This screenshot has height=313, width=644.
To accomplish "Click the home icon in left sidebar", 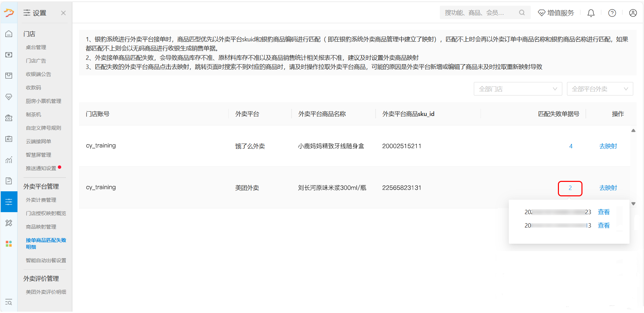I will coord(9,34).
